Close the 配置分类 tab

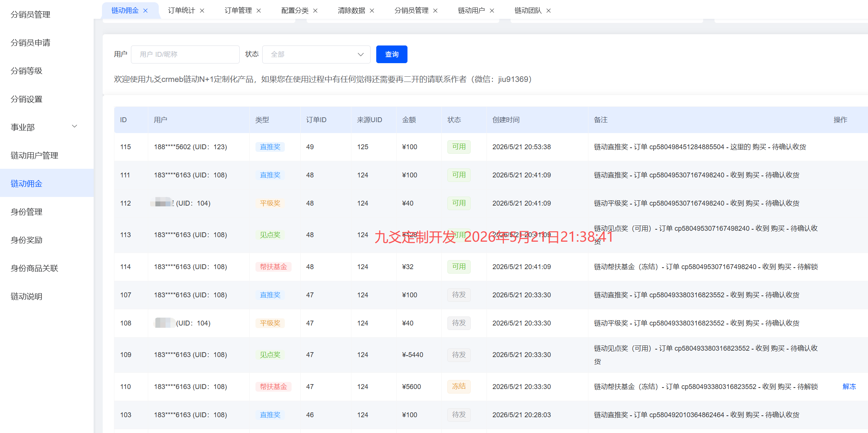click(x=315, y=11)
